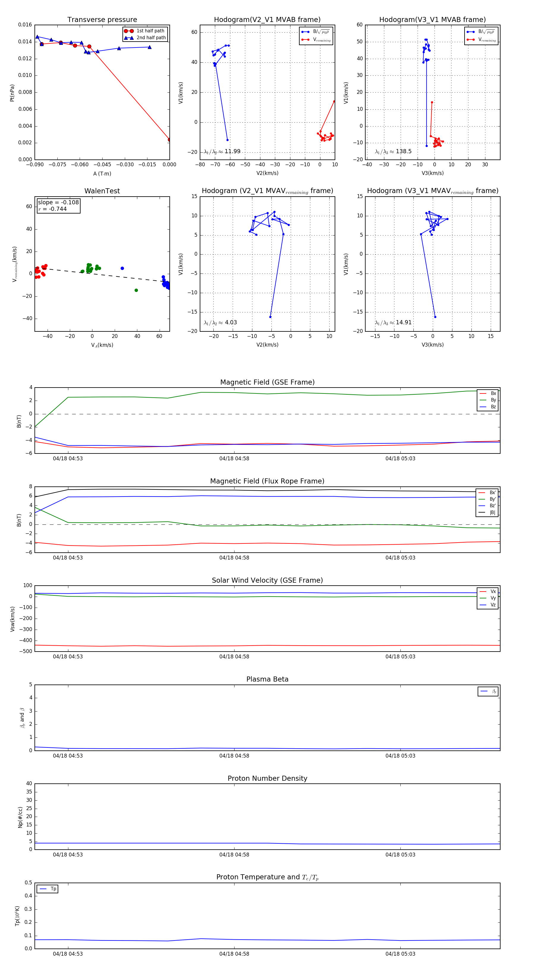This screenshot has width=535, height=980.
Task: Click the 'Vy' legend entry in velocity plot
Action: tap(488, 598)
